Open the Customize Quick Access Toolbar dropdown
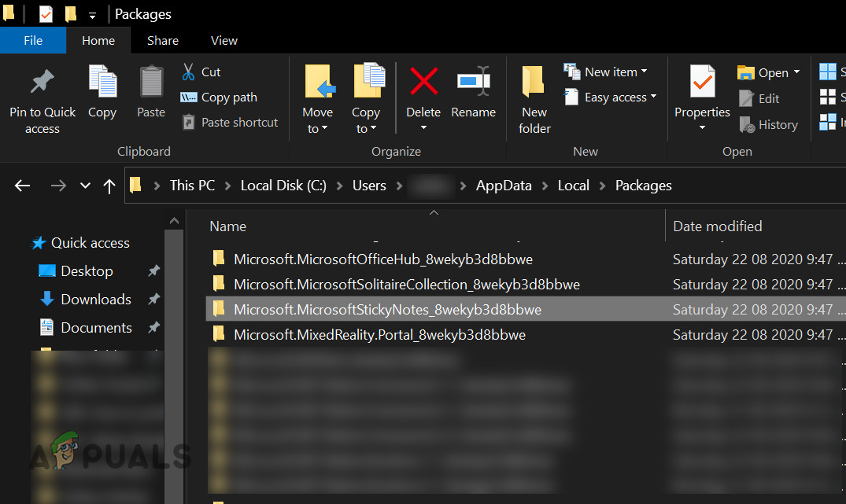 pyautogui.click(x=92, y=16)
